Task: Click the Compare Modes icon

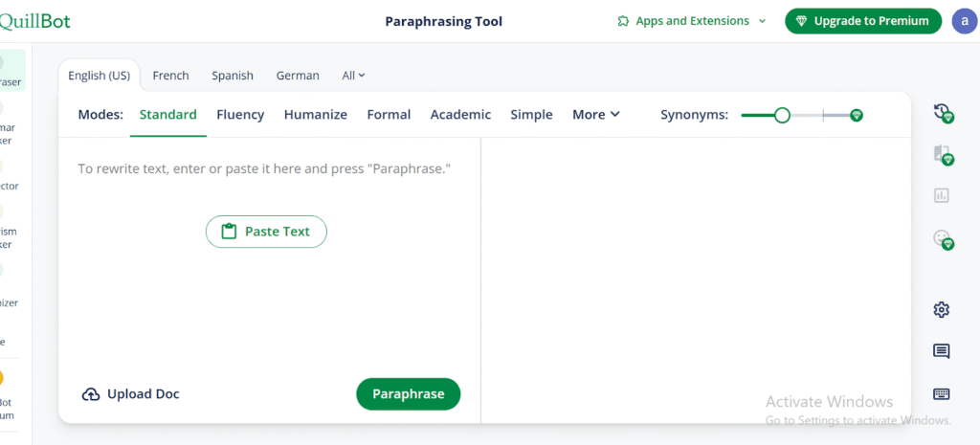Action: click(x=942, y=154)
